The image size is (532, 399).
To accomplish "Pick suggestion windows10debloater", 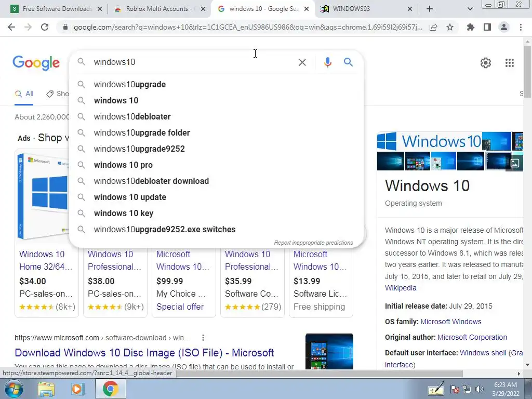I will 216,117.
